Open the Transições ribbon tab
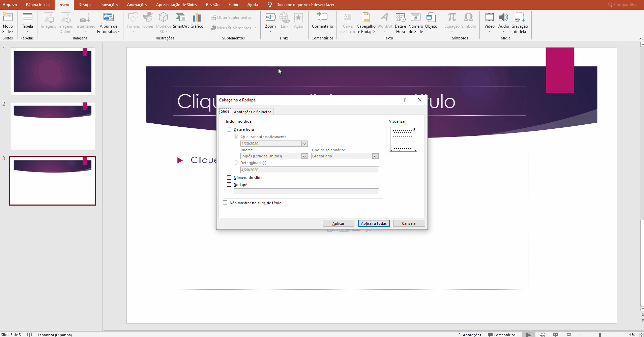Screen dimensions: 644x337 click(x=109, y=5)
